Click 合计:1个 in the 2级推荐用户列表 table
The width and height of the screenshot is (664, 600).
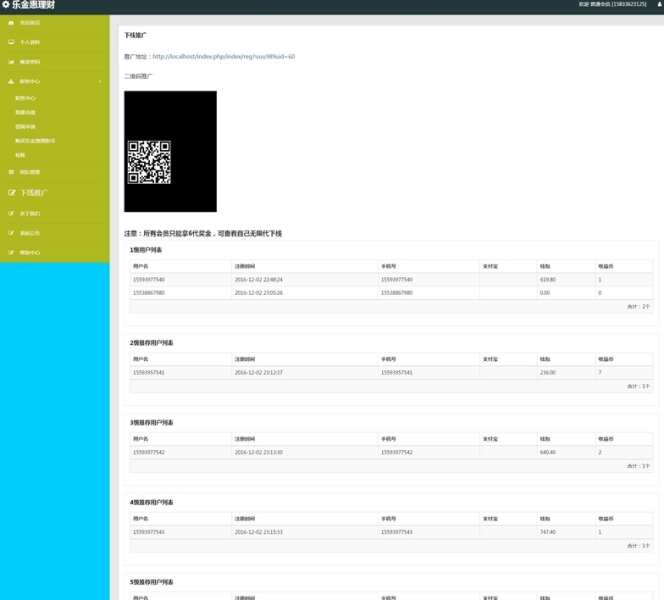[638, 386]
